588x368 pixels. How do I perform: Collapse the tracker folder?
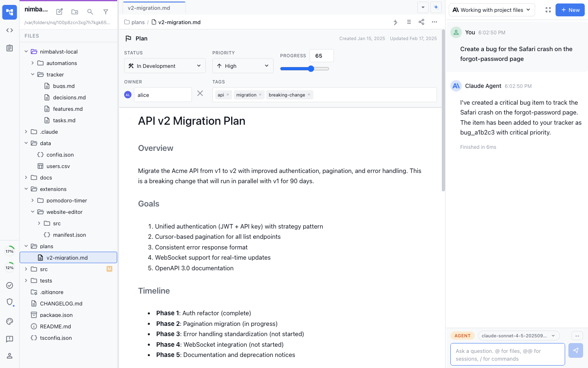(33, 74)
